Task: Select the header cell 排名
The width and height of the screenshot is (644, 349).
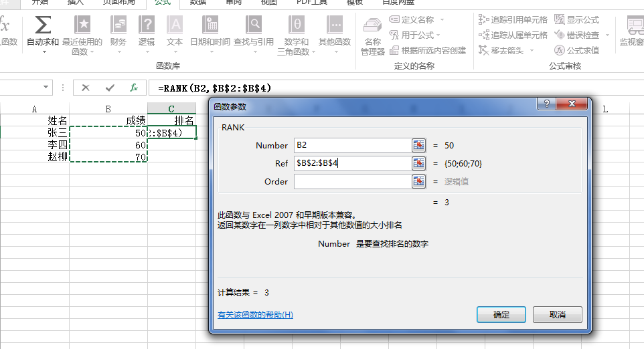Action: point(171,120)
